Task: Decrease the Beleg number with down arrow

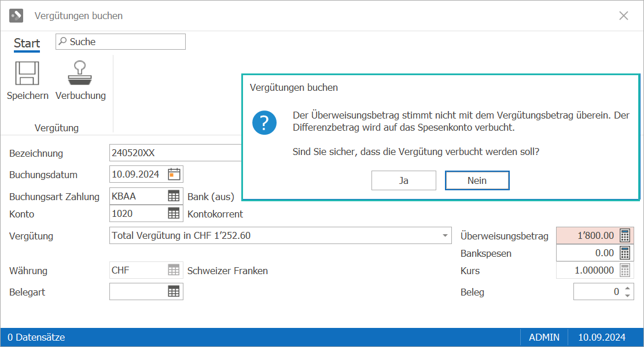Action: point(628,296)
